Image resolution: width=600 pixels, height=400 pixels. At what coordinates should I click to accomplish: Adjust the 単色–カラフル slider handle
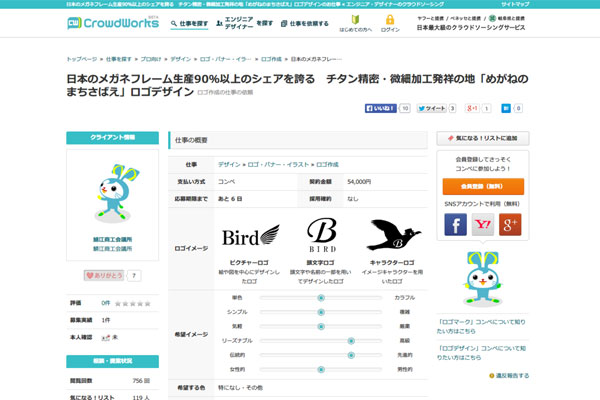tap(321, 298)
